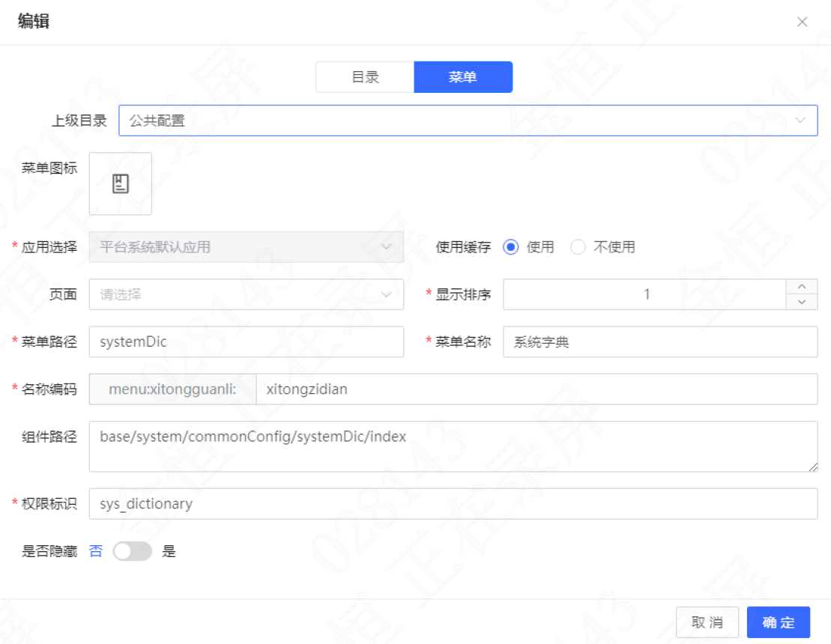Toggle the 是否隐藏 switch
The image size is (831, 644).
click(x=133, y=551)
